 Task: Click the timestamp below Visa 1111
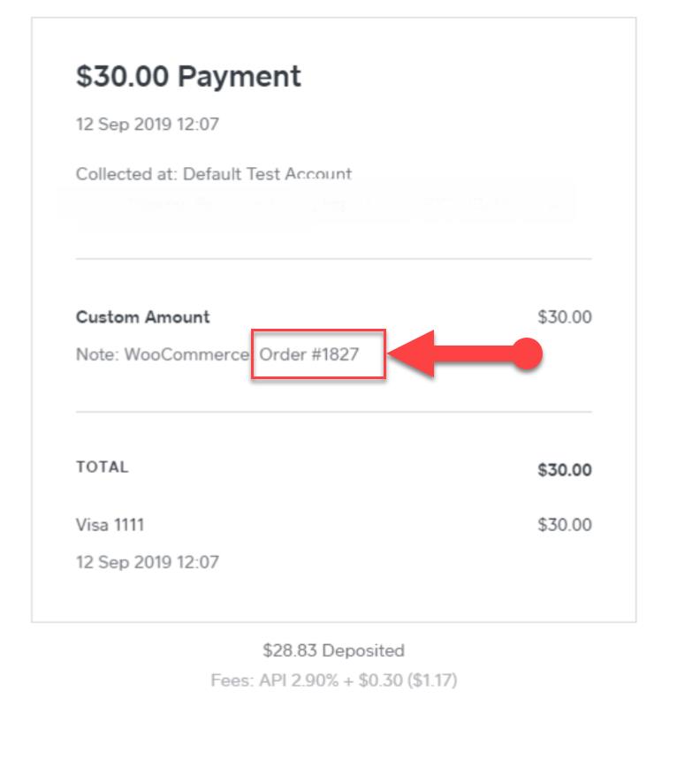point(148,562)
